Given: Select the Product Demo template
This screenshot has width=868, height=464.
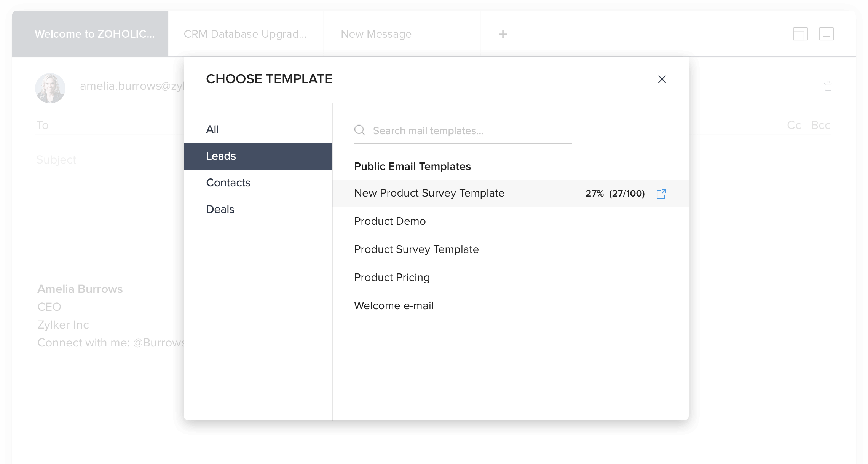Looking at the screenshot, I should click(x=390, y=221).
